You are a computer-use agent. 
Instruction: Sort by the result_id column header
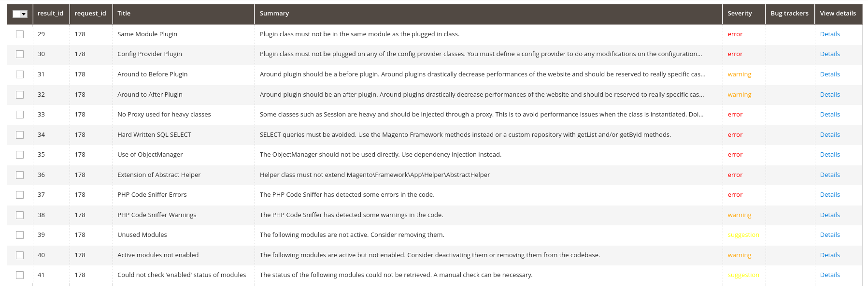click(50, 14)
